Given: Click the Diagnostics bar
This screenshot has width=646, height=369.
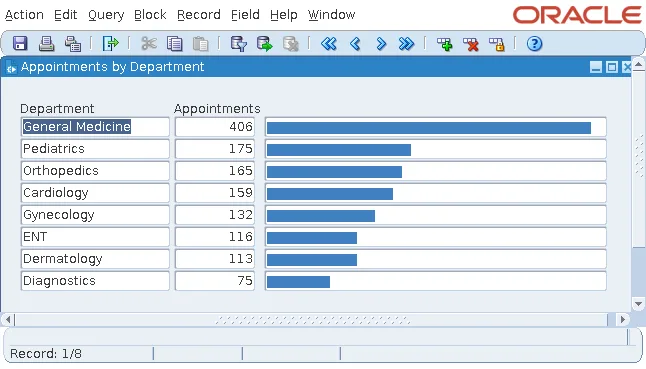Looking at the screenshot, I should click(x=298, y=282).
